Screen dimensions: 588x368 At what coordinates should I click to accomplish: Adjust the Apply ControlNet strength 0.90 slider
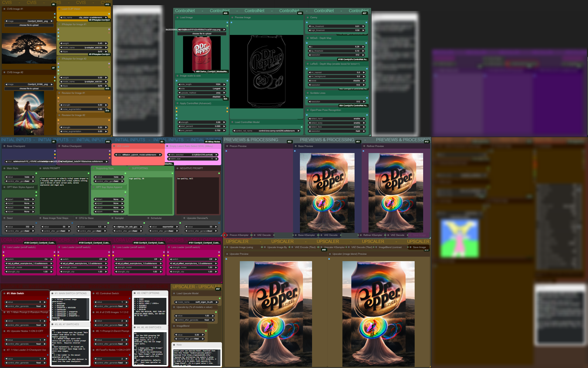pyautogui.click(x=202, y=122)
